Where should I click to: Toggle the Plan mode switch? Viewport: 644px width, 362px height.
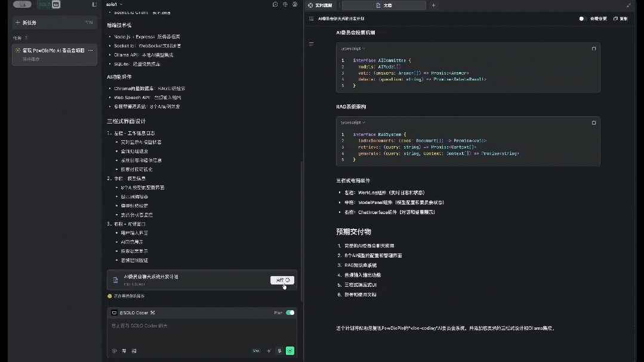[290, 313]
